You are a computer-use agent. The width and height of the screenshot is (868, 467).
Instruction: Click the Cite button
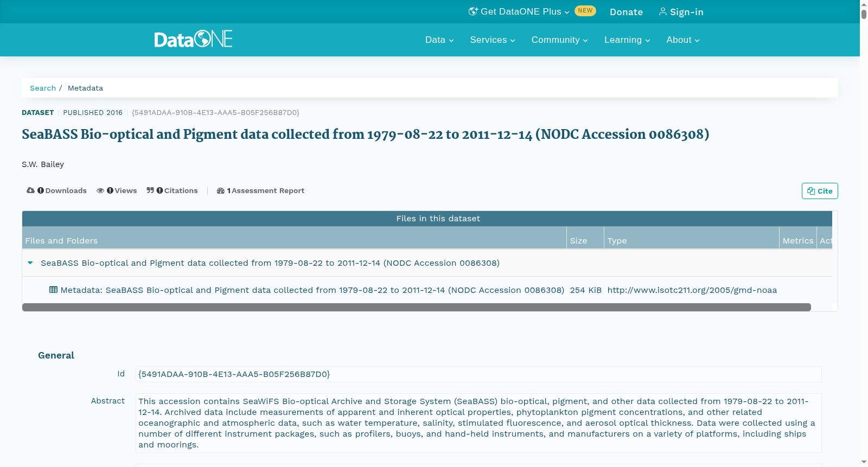(820, 191)
